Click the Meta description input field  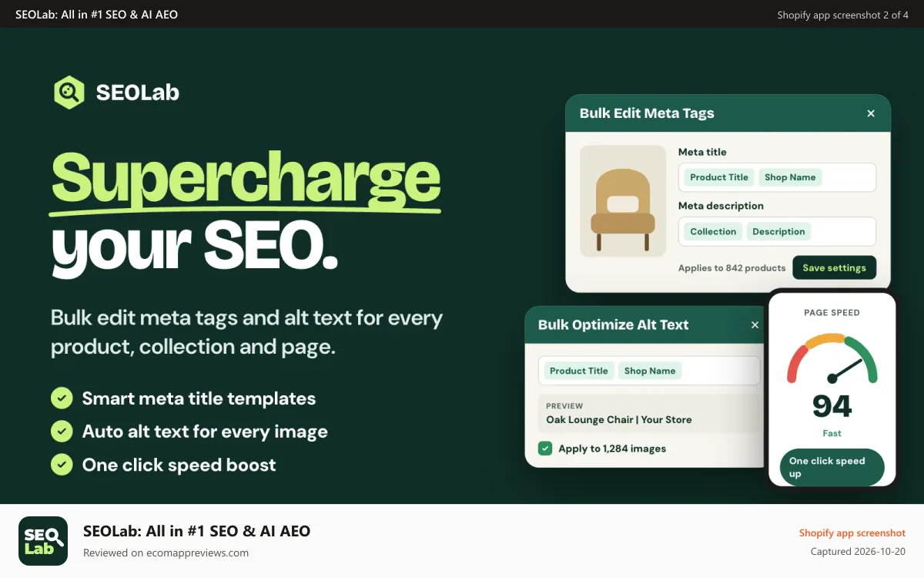click(x=777, y=231)
